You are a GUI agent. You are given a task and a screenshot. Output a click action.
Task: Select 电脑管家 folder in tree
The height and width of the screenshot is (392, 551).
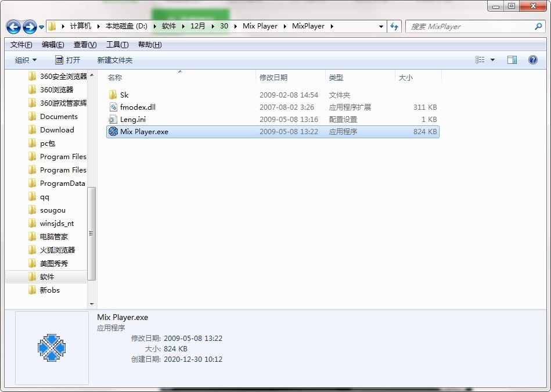click(x=48, y=236)
